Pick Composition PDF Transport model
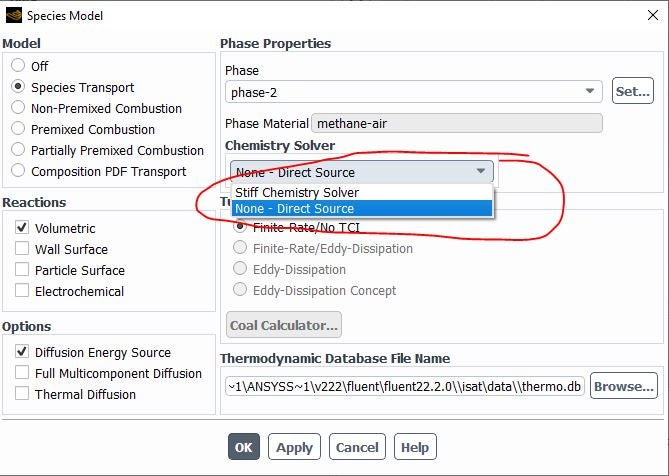 tap(19, 171)
